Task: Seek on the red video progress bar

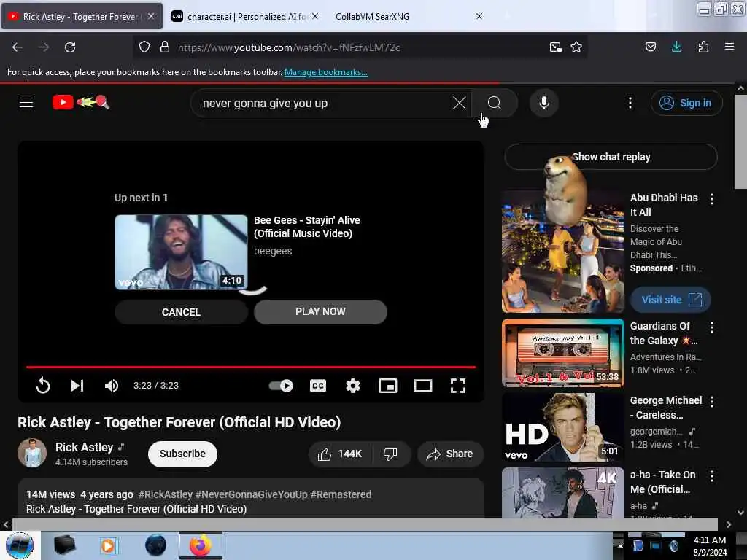Action: click(x=251, y=367)
